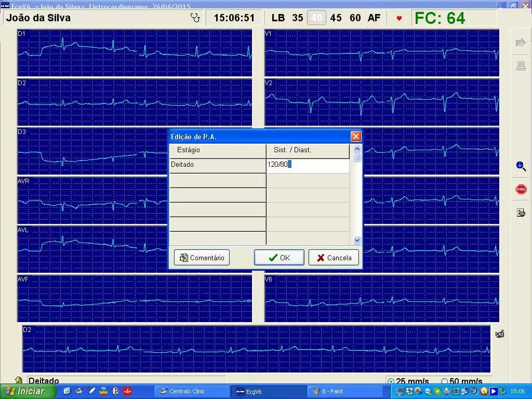Confirm blood pressure with the OK button
Image resolution: width=532 pixels, height=399 pixels.
click(279, 257)
